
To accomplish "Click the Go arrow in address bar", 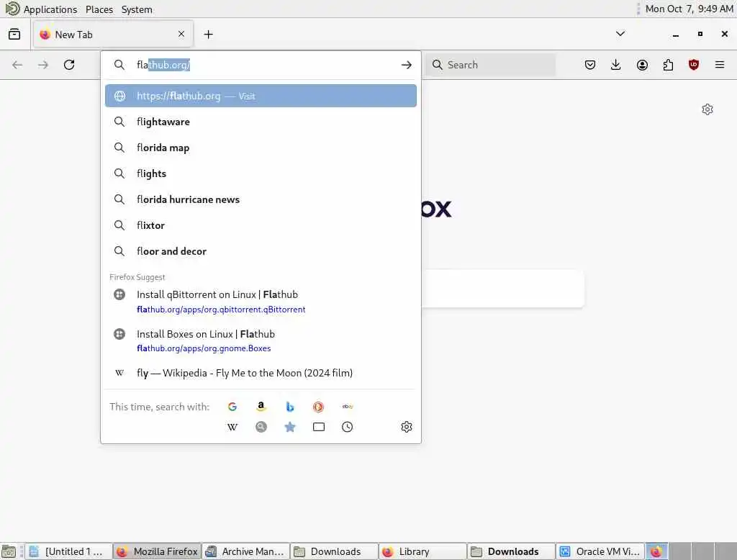I will point(407,65).
